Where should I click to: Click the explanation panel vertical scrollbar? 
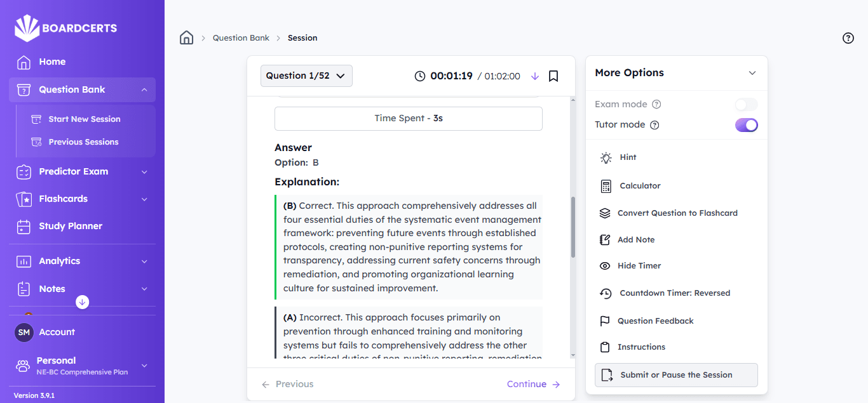click(x=573, y=227)
